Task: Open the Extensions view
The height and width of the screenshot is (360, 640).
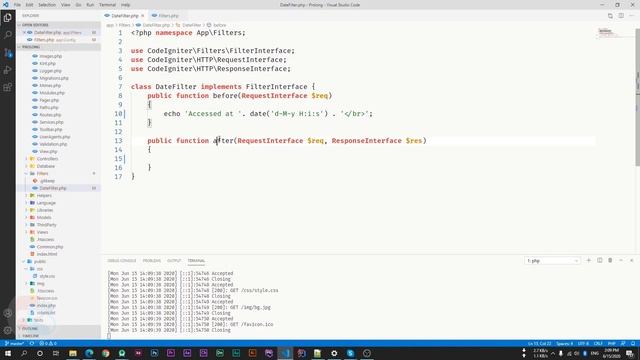Action: click(x=7, y=87)
